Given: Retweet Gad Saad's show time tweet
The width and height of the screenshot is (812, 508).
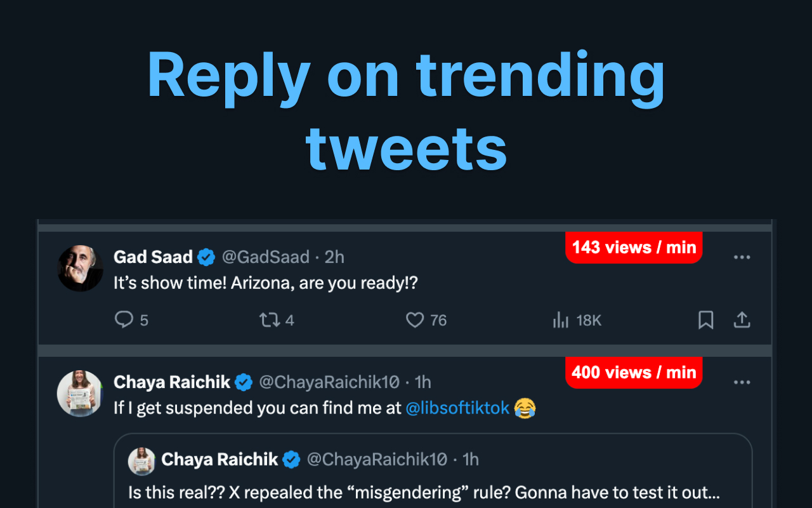Looking at the screenshot, I should pyautogui.click(x=270, y=320).
